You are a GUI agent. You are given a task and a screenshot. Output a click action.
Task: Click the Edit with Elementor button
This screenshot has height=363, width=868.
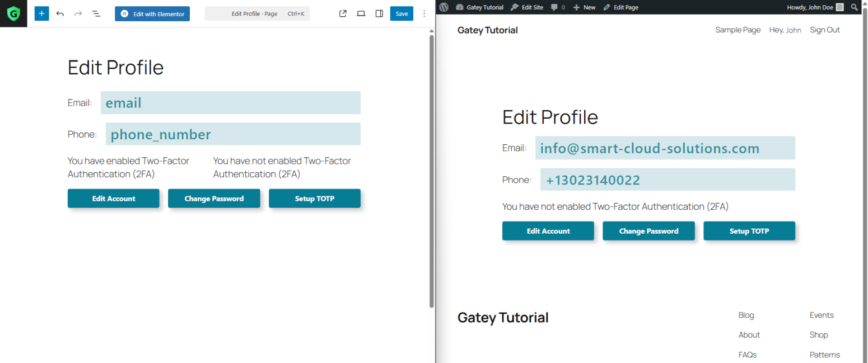pos(152,13)
